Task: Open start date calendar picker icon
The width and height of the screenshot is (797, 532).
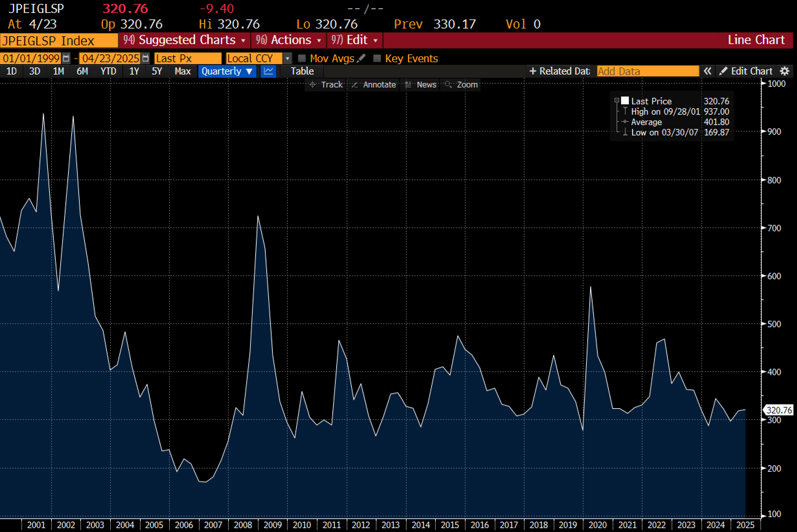Action: tap(66, 58)
